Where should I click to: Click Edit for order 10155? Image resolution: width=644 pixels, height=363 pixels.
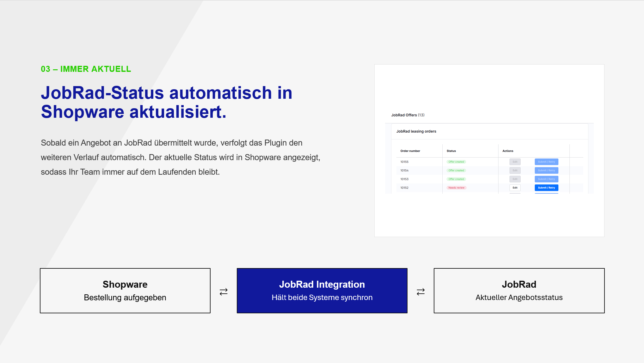pyautogui.click(x=515, y=162)
